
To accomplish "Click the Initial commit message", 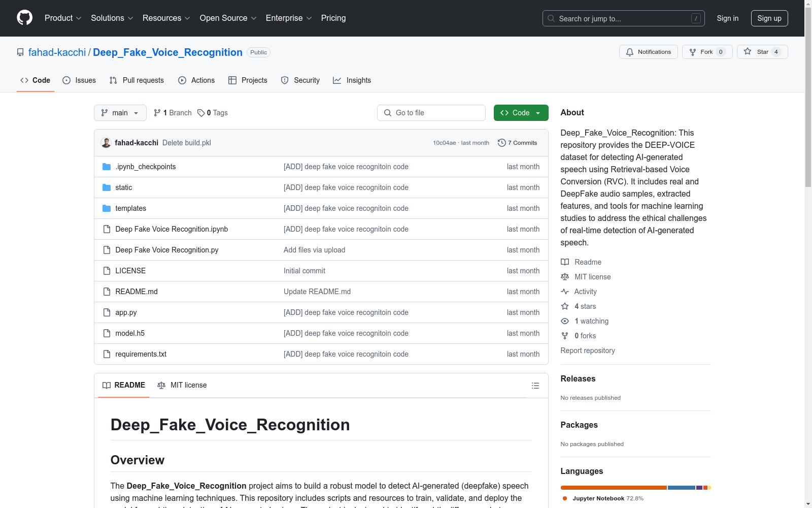I will [x=304, y=271].
